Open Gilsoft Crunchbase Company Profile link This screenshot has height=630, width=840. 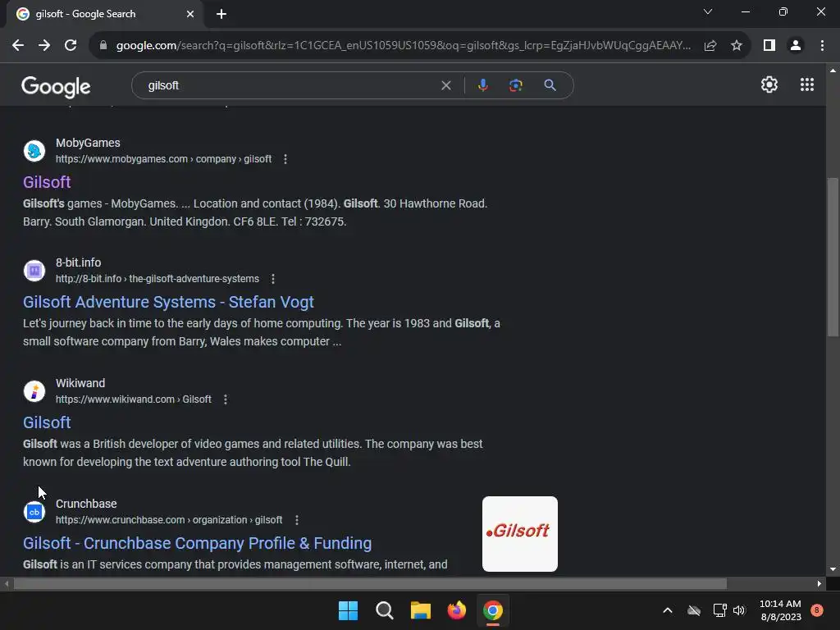pyautogui.click(x=197, y=543)
